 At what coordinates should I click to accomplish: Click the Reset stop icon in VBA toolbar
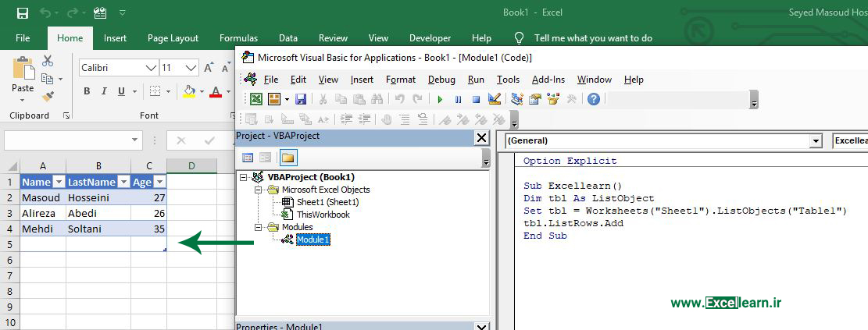[x=476, y=100]
